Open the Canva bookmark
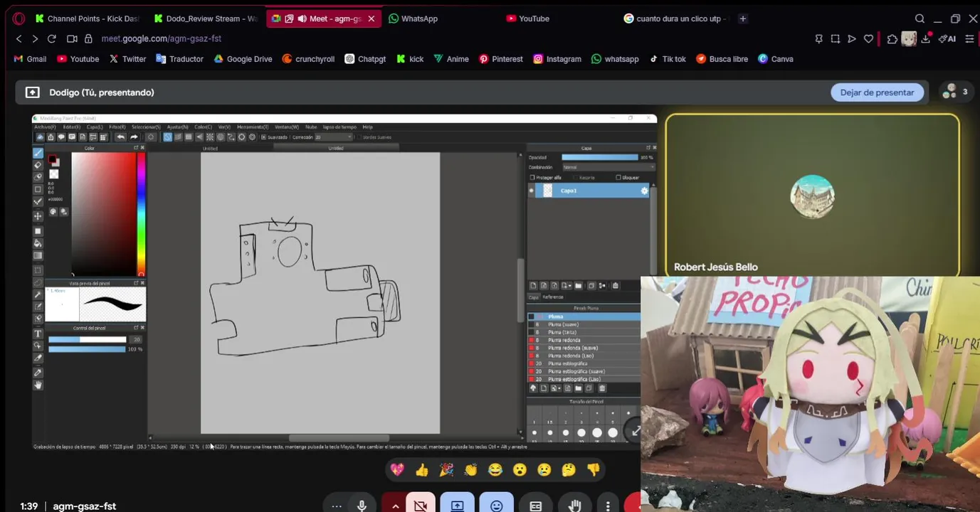Viewport: 980px width, 512px height. tap(775, 59)
